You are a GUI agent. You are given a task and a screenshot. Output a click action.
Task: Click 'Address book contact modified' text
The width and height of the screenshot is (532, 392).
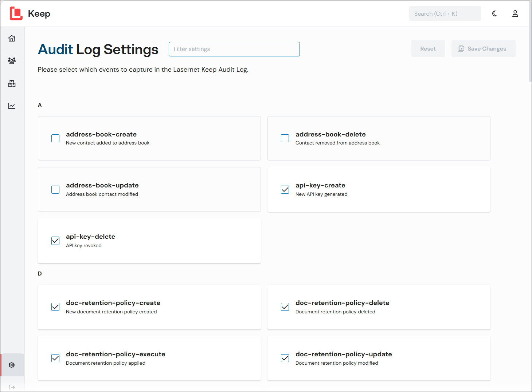[x=102, y=194]
